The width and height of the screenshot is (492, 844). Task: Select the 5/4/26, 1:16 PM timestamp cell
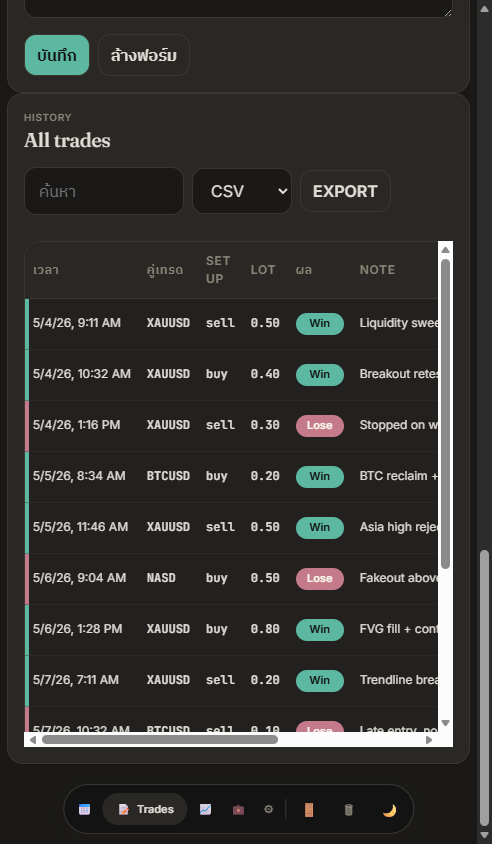[76, 425]
